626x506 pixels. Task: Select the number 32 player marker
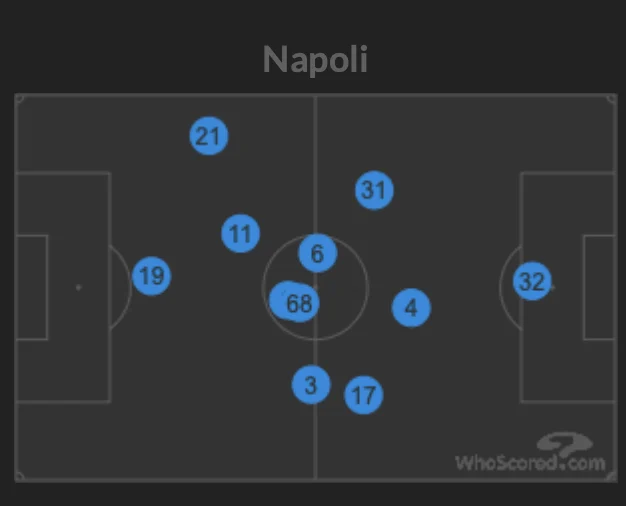(x=531, y=282)
